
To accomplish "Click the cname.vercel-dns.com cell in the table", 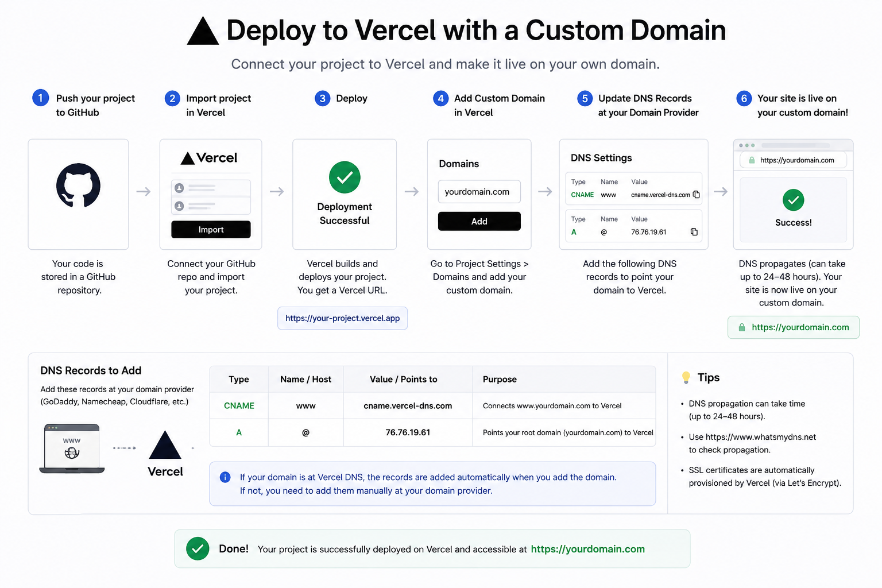I will pos(408,405).
